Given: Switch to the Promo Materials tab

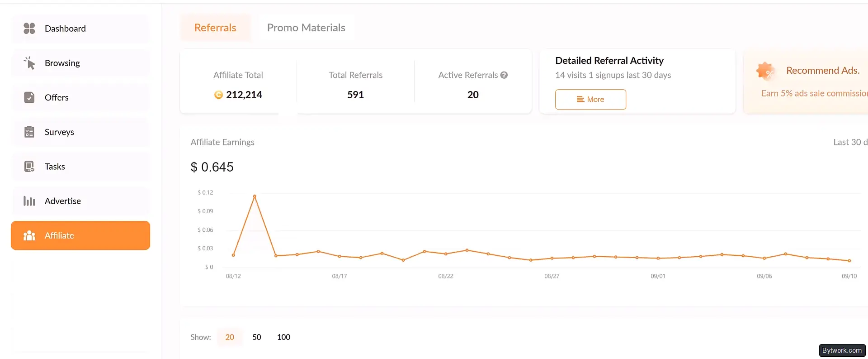Looking at the screenshot, I should 306,28.
